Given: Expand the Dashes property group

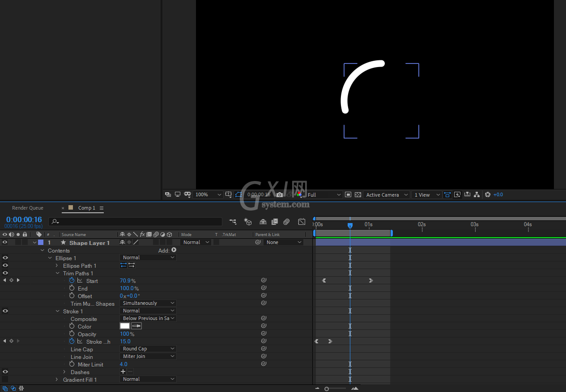Looking at the screenshot, I should [x=64, y=372].
